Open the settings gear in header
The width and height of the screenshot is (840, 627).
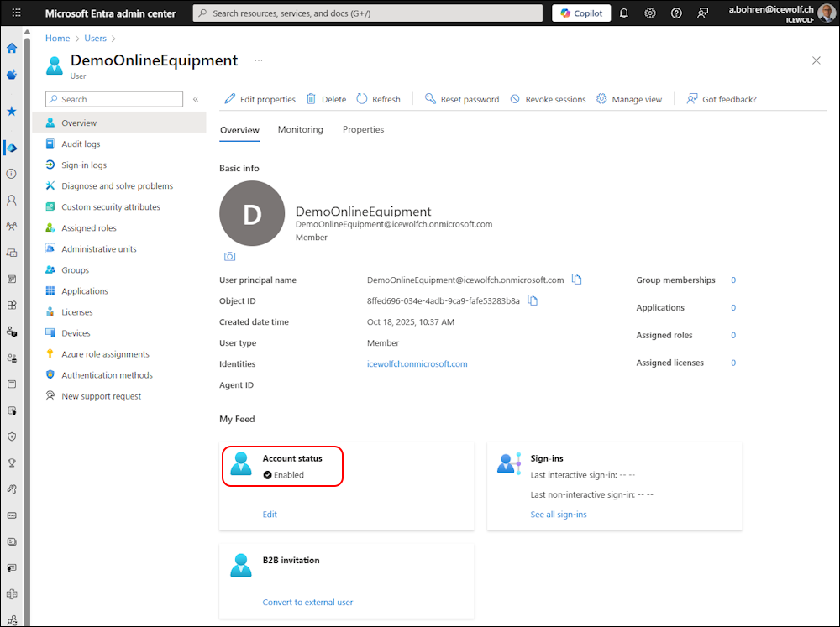[650, 13]
